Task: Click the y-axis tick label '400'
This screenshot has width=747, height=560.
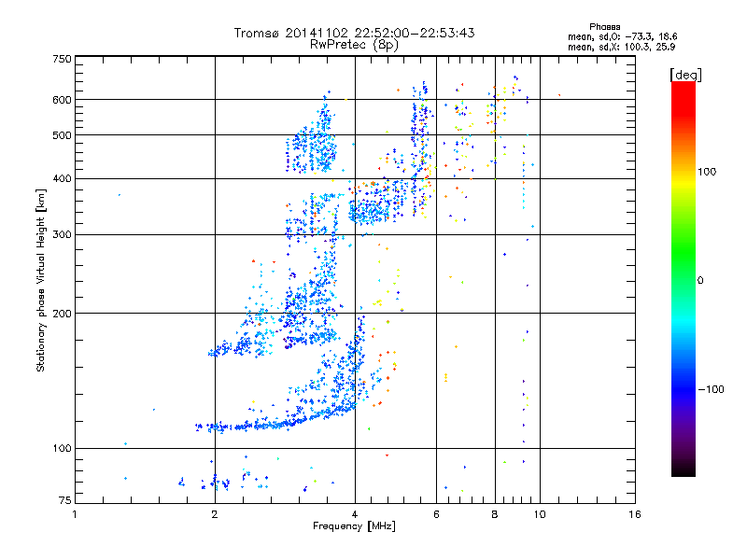Action: 62,179
